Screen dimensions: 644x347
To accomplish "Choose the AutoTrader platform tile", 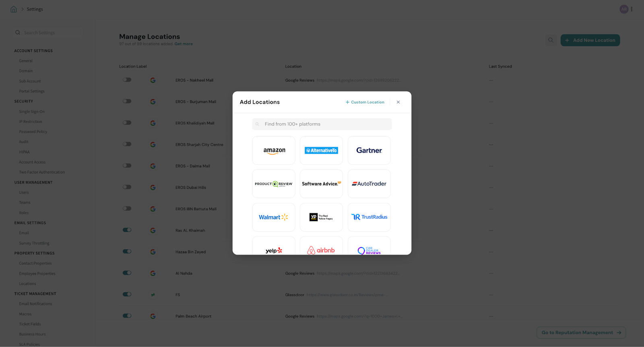I will pos(369,184).
